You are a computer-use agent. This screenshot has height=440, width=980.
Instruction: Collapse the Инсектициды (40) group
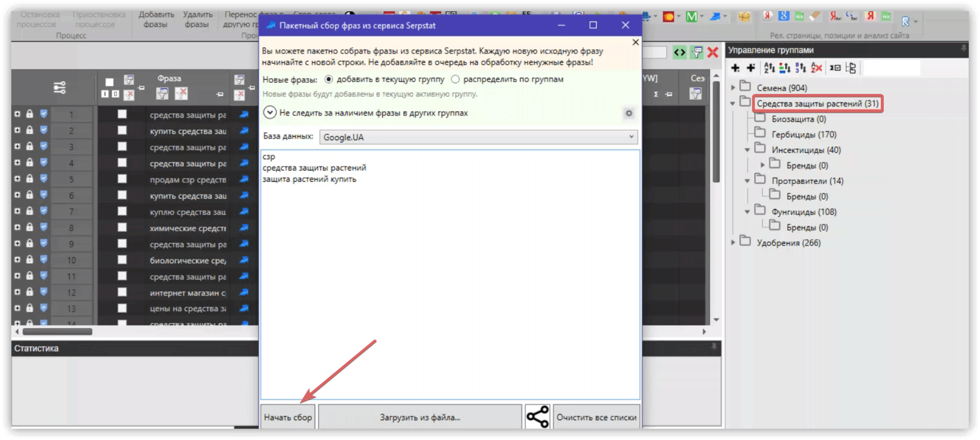[747, 150]
